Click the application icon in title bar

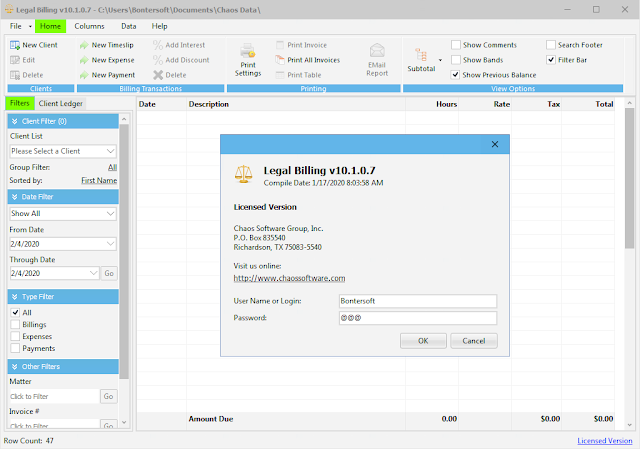tap(9, 9)
